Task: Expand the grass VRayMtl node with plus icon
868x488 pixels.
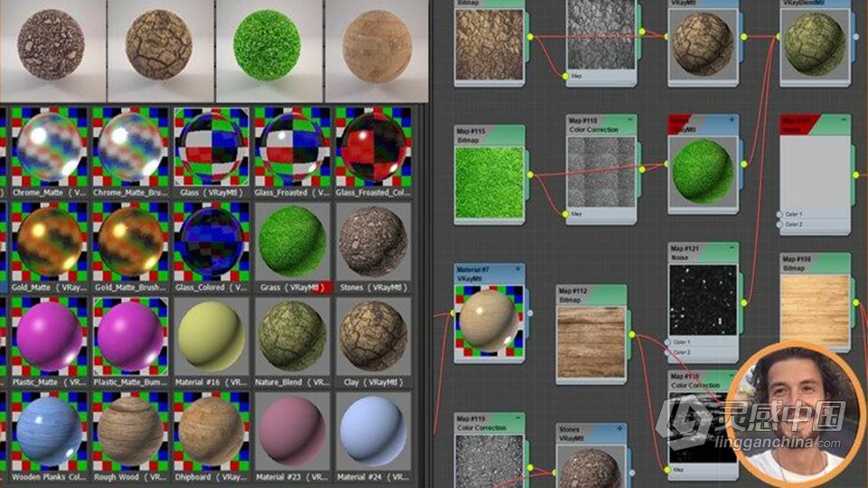Action: tap(731, 119)
